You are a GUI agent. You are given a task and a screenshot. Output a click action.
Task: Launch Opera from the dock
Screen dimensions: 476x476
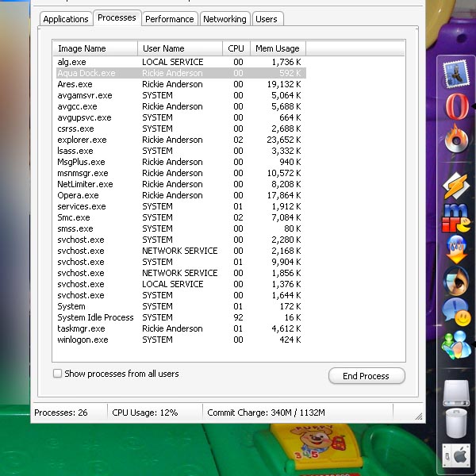[457, 106]
